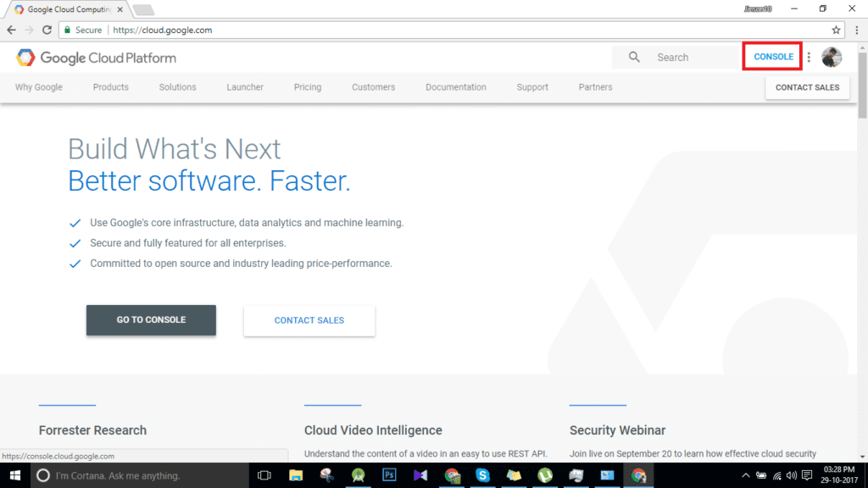The height and width of the screenshot is (488, 868).
Task: Open the Windows Start menu
Action: tap(15, 475)
